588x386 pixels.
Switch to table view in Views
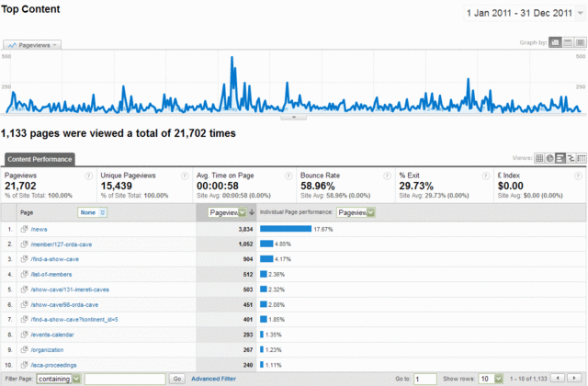point(539,158)
